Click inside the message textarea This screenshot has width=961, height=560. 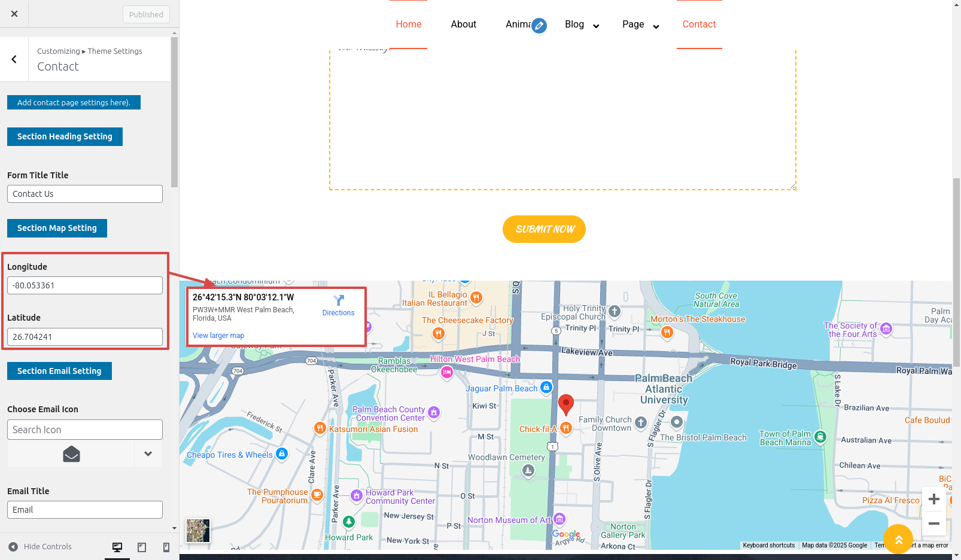tap(562, 120)
